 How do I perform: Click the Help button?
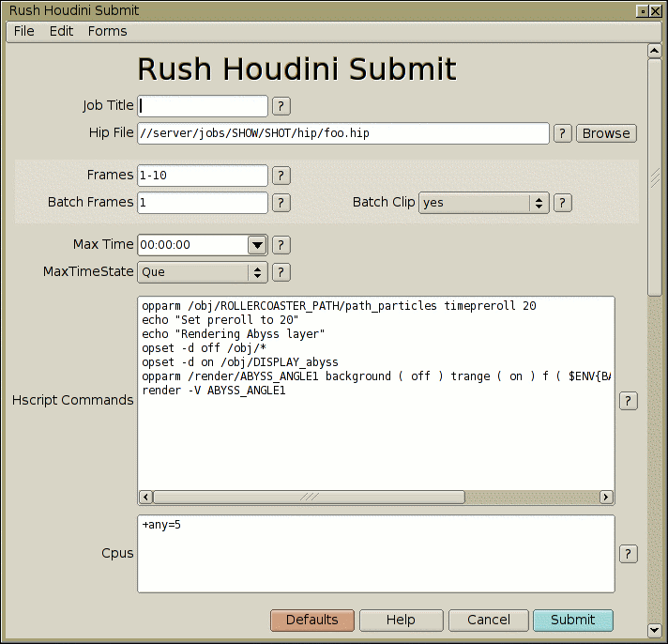[x=401, y=620]
